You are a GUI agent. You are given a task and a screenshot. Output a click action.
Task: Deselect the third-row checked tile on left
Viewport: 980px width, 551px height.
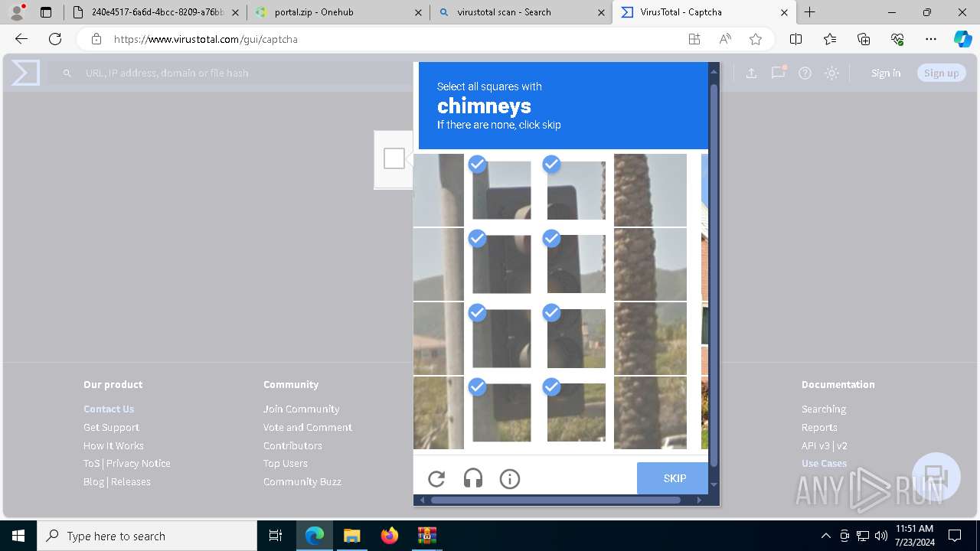(x=501, y=338)
